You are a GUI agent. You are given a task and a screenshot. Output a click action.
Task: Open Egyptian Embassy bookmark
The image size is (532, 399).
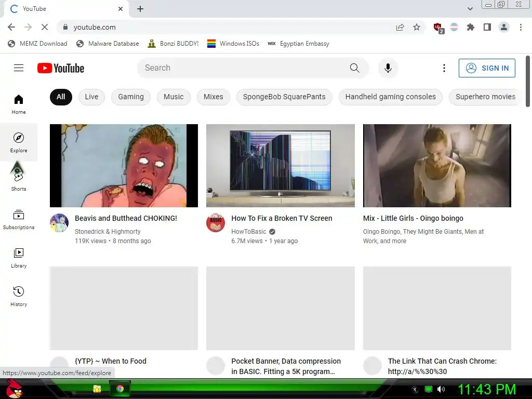[x=299, y=44]
